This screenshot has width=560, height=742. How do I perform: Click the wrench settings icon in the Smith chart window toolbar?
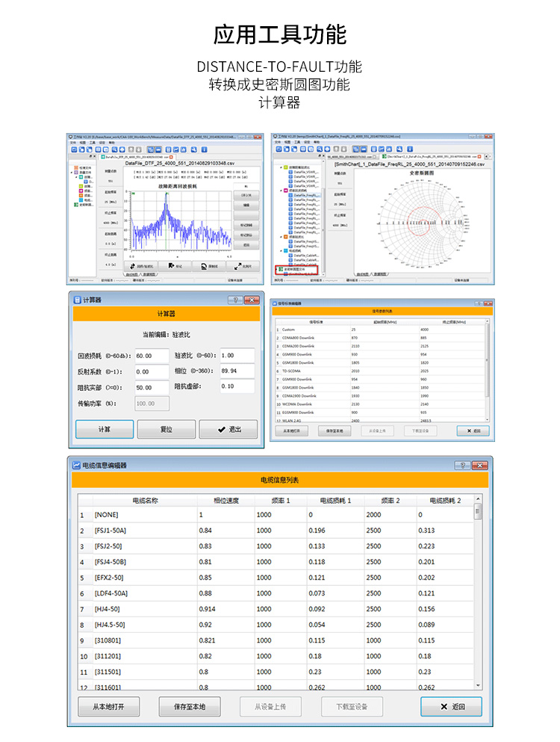pyautogui.click(x=399, y=149)
